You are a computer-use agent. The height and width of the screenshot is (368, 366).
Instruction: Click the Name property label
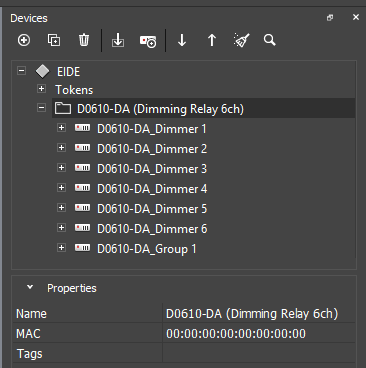(x=31, y=314)
